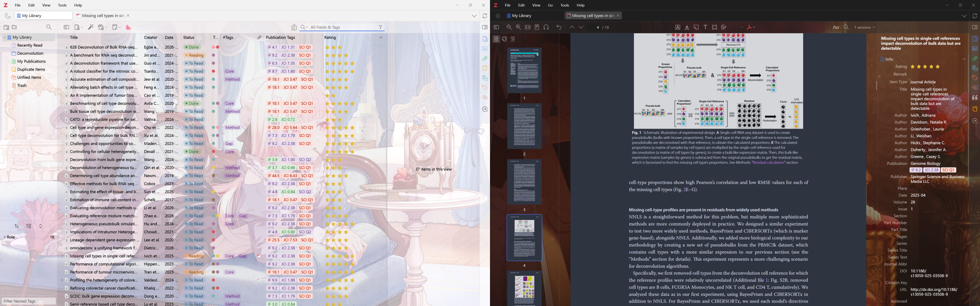Zoom out of the PDF

[509, 28]
